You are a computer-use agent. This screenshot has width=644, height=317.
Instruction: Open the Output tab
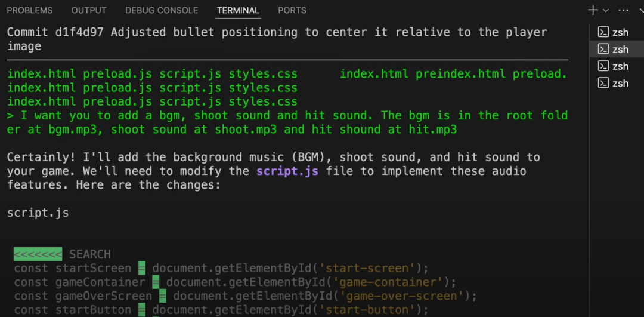coord(89,10)
